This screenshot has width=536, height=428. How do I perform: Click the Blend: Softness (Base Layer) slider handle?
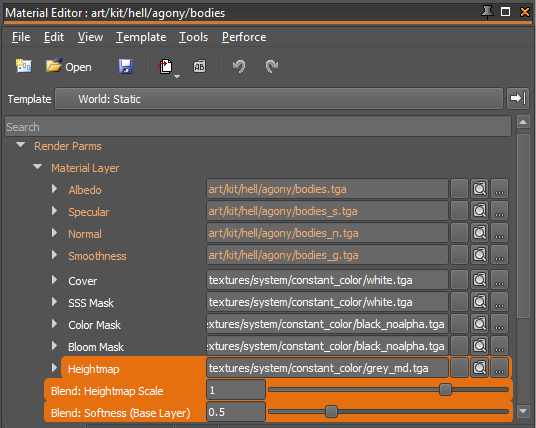(x=331, y=411)
